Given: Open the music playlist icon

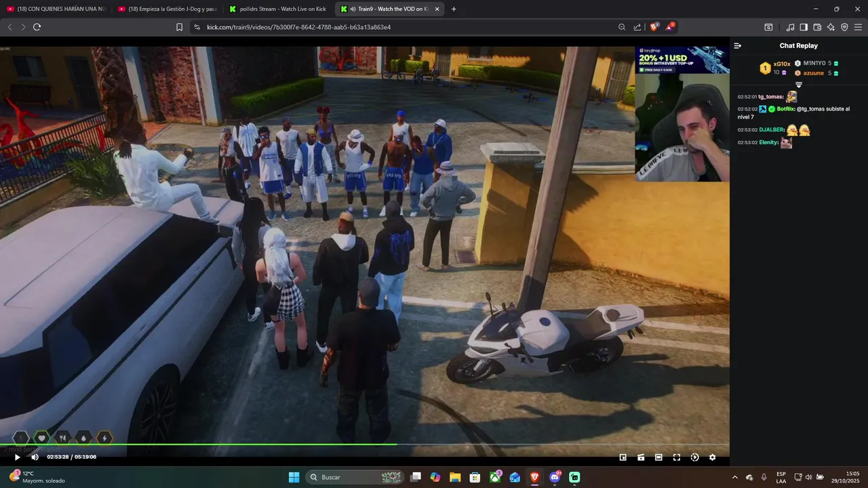Looking at the screenshot, I should [790, 27].
